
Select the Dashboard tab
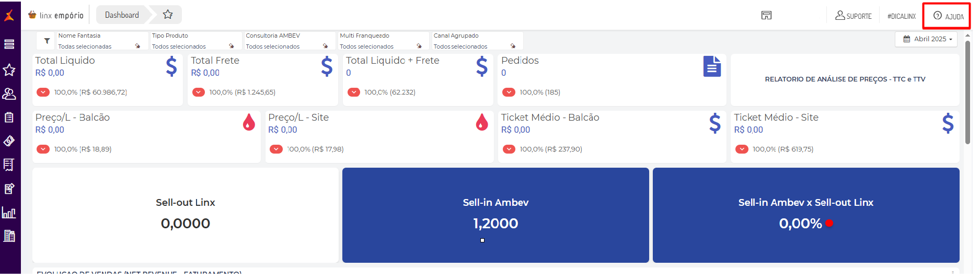click(x=122, y=15)
